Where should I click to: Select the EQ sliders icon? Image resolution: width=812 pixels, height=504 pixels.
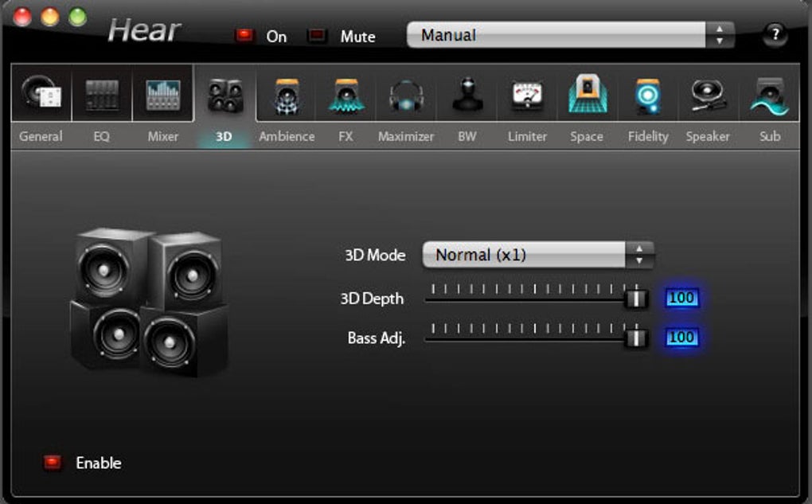coord(102,95)
